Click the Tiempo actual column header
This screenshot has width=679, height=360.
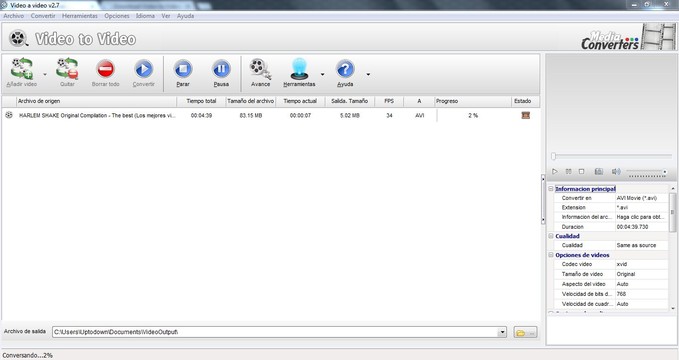(300, 101)
